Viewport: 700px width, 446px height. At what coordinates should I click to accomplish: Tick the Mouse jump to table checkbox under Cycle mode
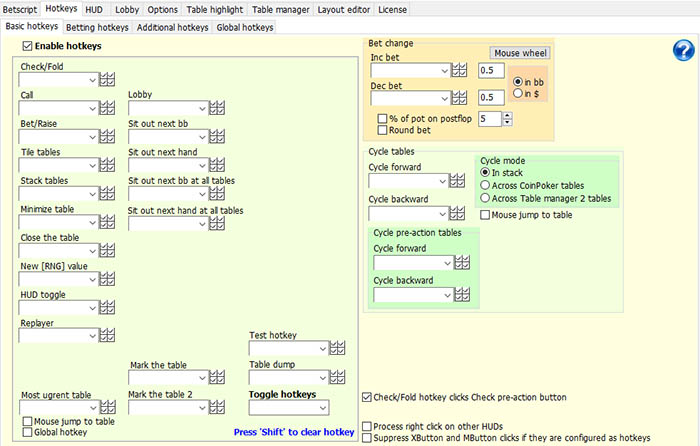[486, 214]
